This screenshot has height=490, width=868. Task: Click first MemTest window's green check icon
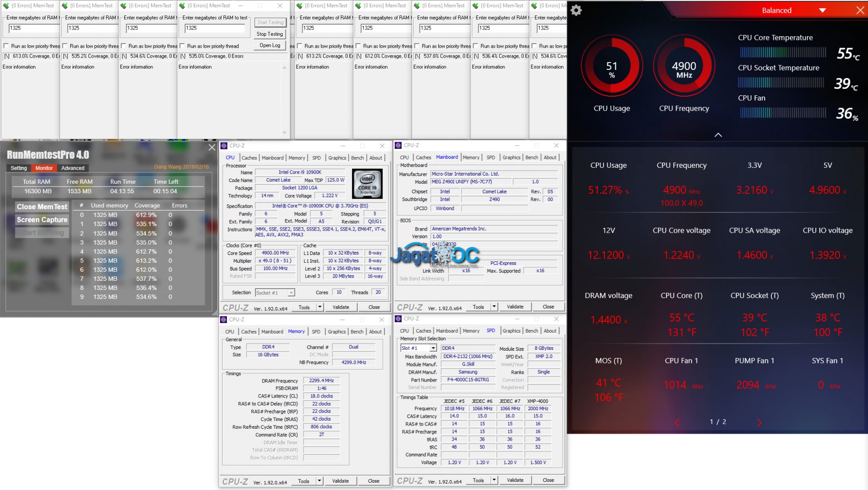6,5
